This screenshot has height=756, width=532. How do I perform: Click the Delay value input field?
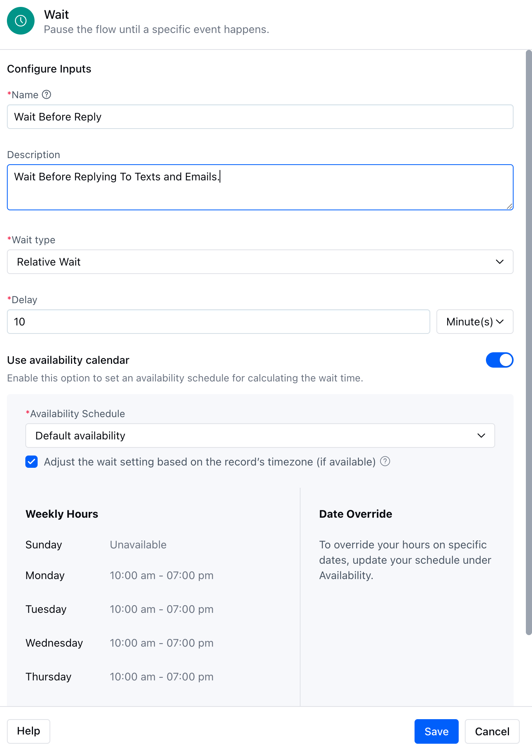(218, 322)
